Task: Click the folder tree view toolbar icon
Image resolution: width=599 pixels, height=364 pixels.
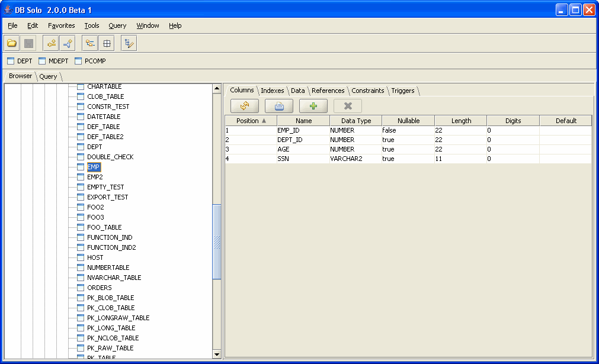Action: click(90, 43)
